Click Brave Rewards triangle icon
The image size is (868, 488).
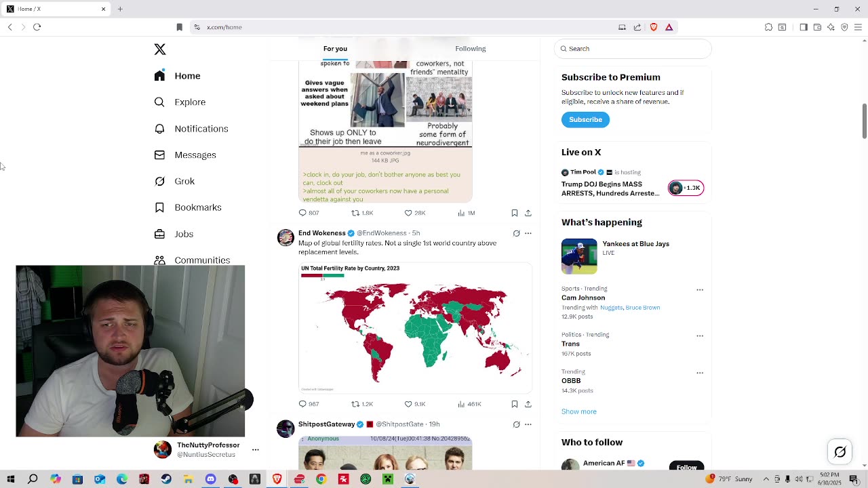click(x=669, y=27)
